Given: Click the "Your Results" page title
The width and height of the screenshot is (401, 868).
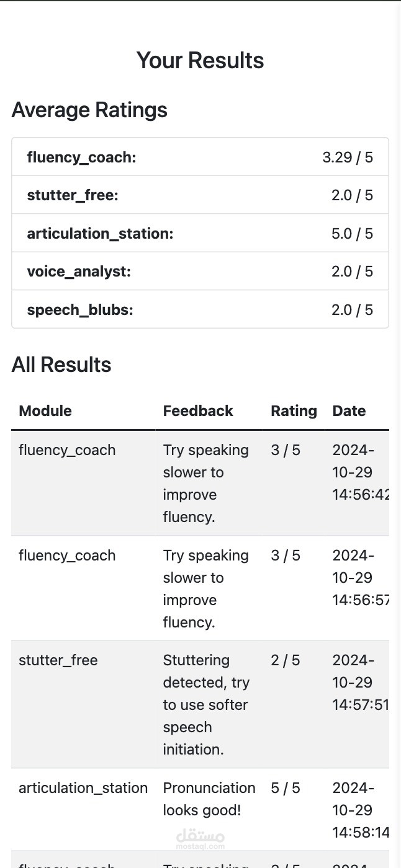Looking at the screenshot, I should pyautogui.click(x=200, y=60).
